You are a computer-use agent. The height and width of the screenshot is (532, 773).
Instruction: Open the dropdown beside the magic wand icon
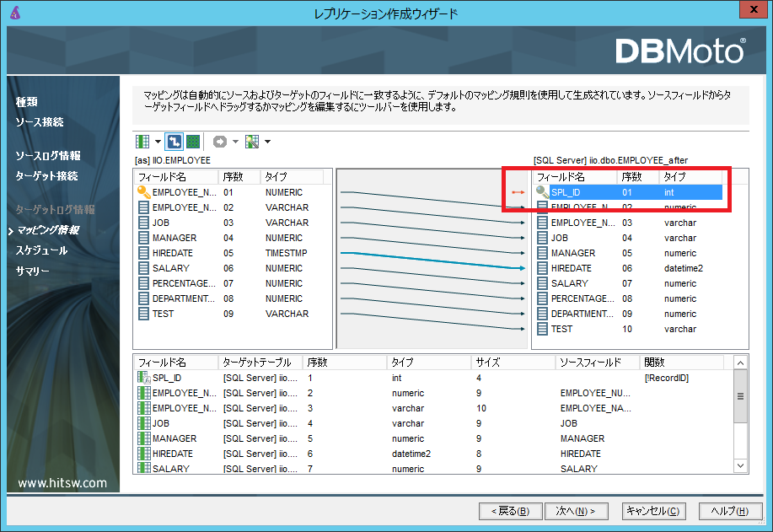pyautogui.click(x=267, y=142)
